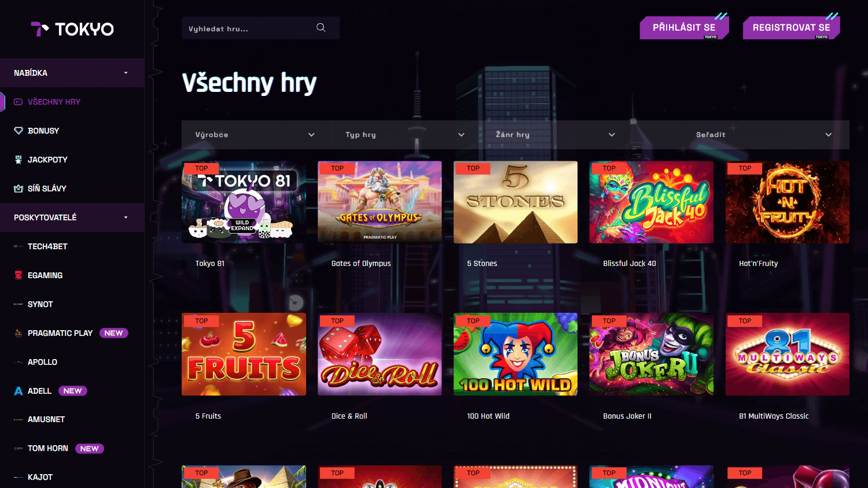Screen dimensions: 868x488
Task: Click the Amusnet provider icon
Action: point(19,420)
